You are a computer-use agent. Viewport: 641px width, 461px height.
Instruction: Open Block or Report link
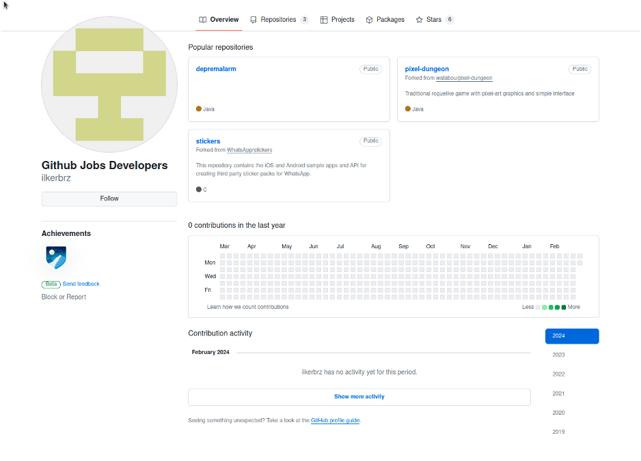pos(64,297)
